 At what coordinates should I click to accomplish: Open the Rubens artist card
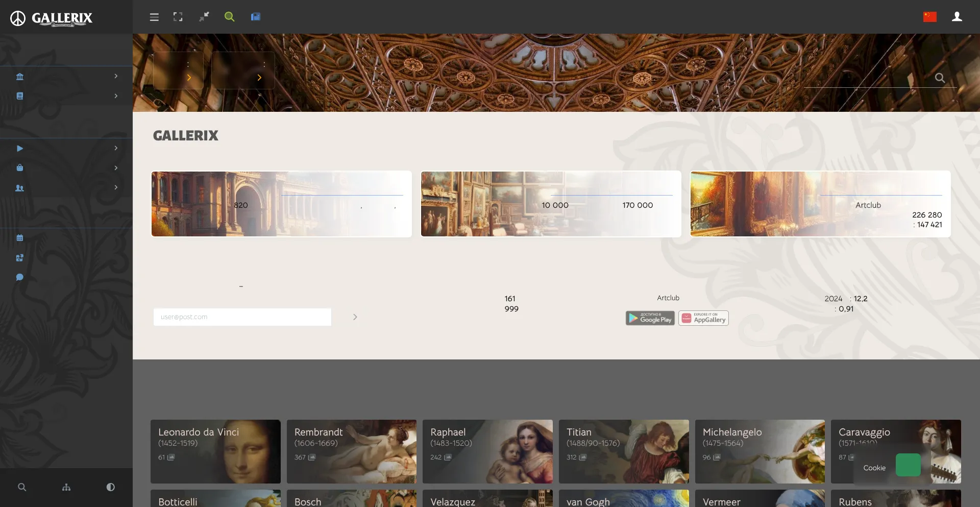(x=896, y=499)
